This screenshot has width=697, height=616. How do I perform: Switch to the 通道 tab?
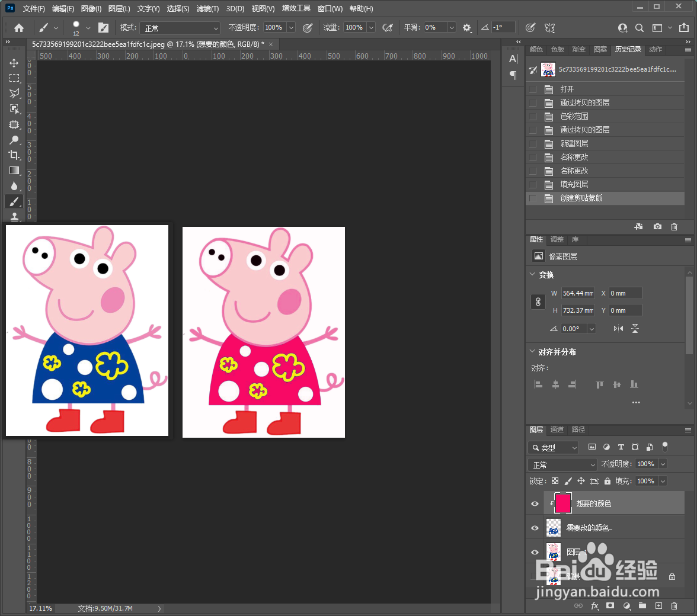[557, 429]
